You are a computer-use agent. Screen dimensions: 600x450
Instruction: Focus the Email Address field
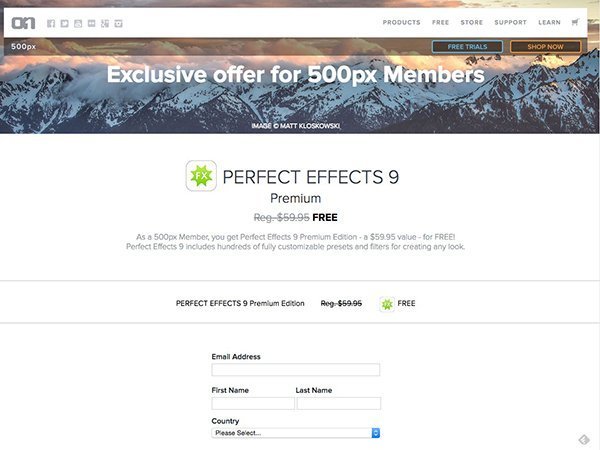(x=295, y=370)
